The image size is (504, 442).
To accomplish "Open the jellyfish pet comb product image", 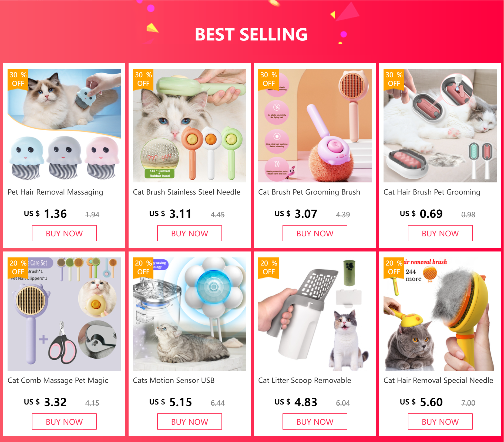I will [64, 126].
